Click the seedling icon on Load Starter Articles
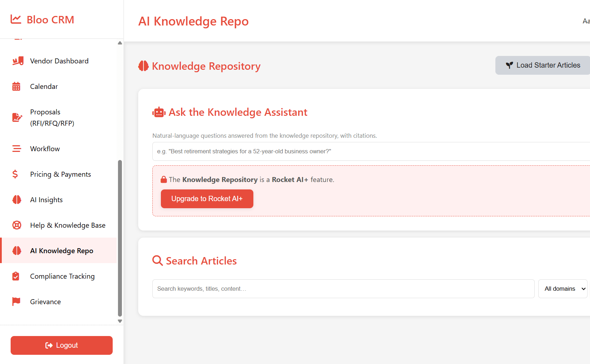Viewport: 590px width, 364px height. 510,65
